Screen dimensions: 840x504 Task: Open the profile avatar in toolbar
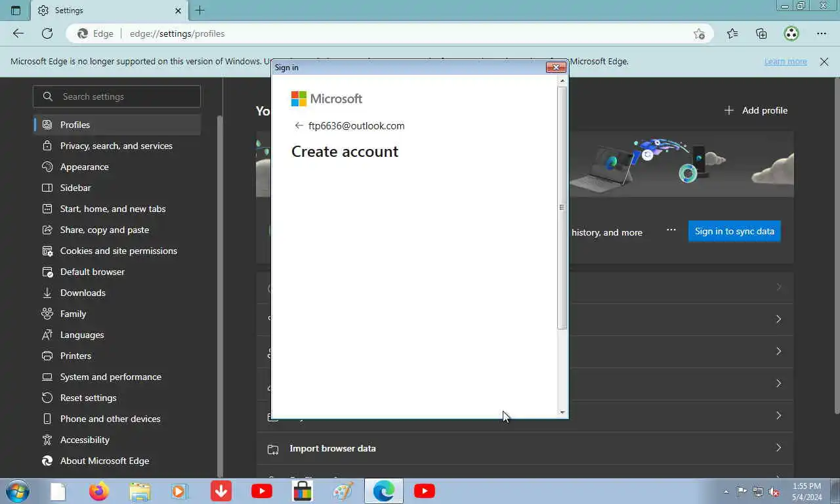click(791, 33)
